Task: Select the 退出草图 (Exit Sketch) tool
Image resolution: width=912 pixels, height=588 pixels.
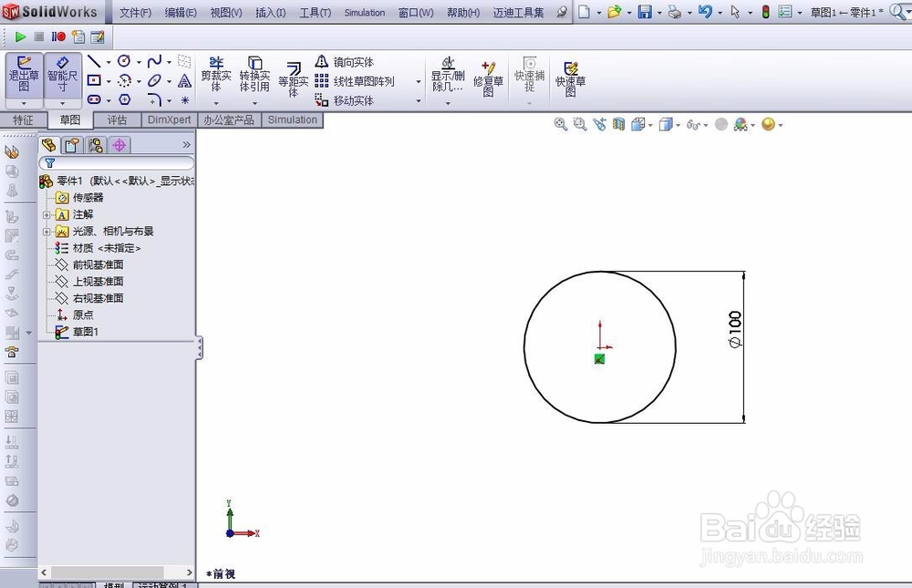Action: click(24, 73)
